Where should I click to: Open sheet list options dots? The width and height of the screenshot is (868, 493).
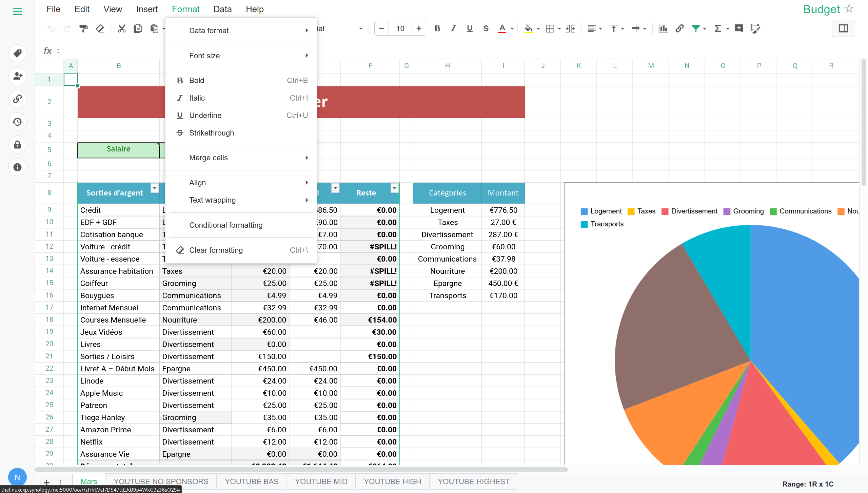click(60, 482)
